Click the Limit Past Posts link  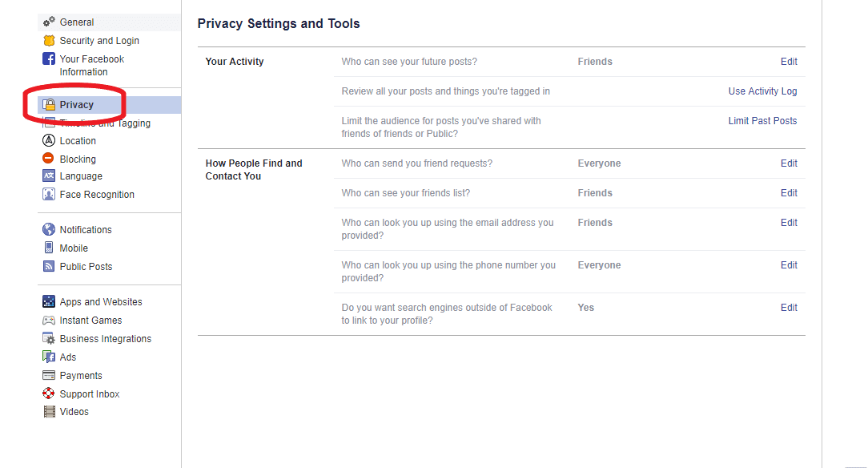click(762, 121)
